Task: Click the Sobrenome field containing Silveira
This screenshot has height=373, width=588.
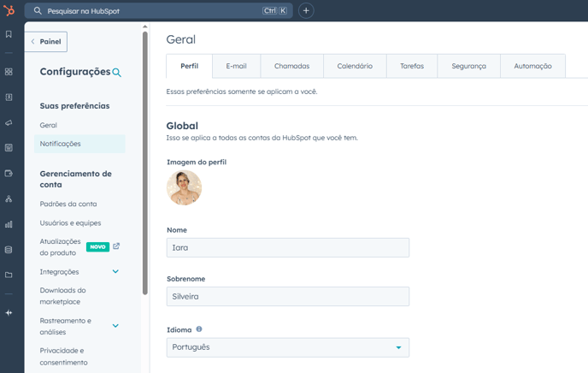Action: click(287, 297)
